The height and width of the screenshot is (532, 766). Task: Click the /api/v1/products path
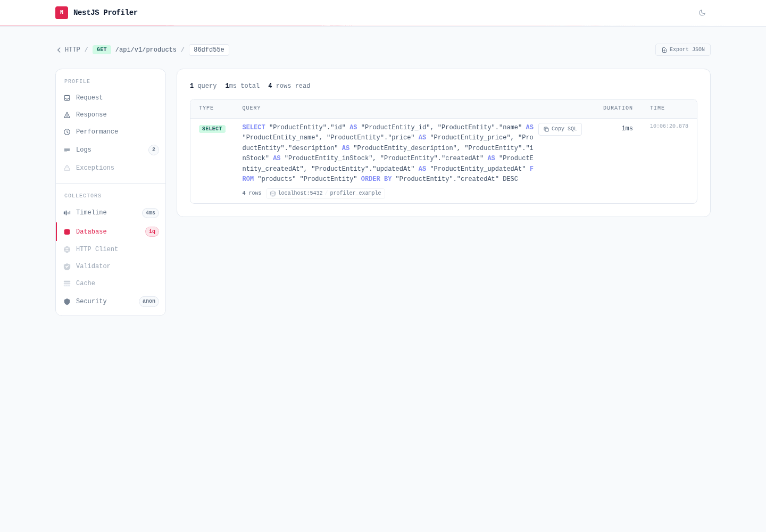(146, 50)
